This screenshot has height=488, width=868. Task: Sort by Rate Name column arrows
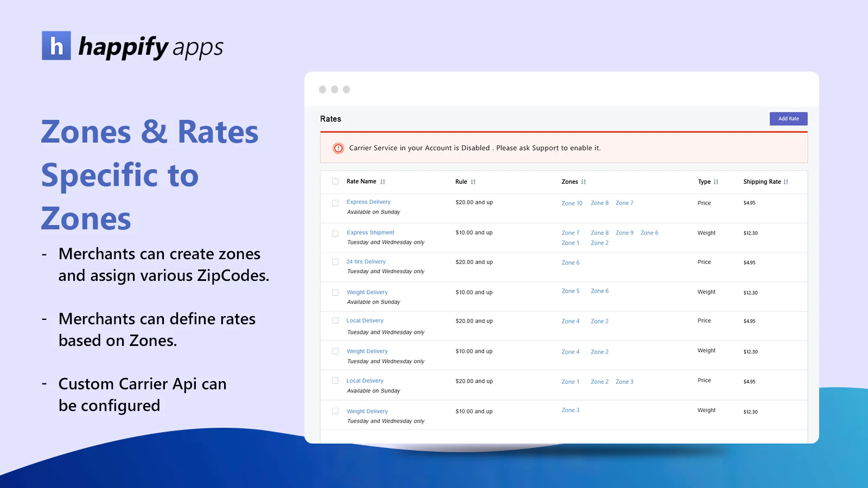point(382,182)
